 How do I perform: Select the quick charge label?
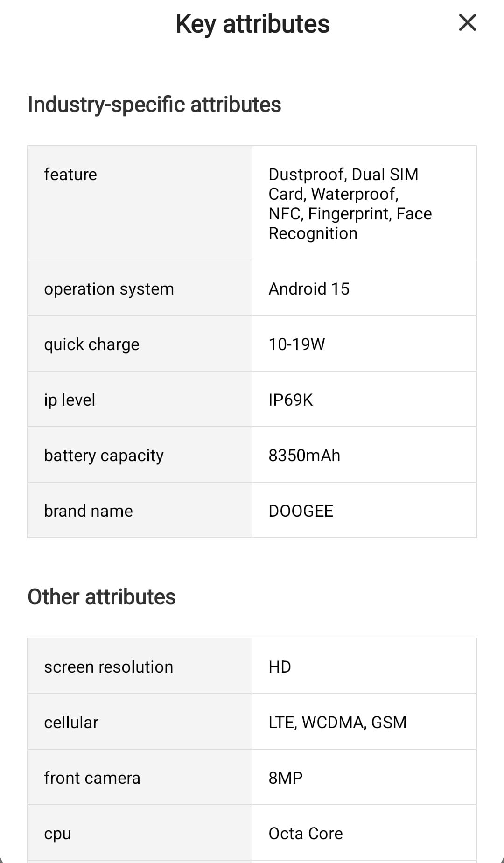coord(91,344)
